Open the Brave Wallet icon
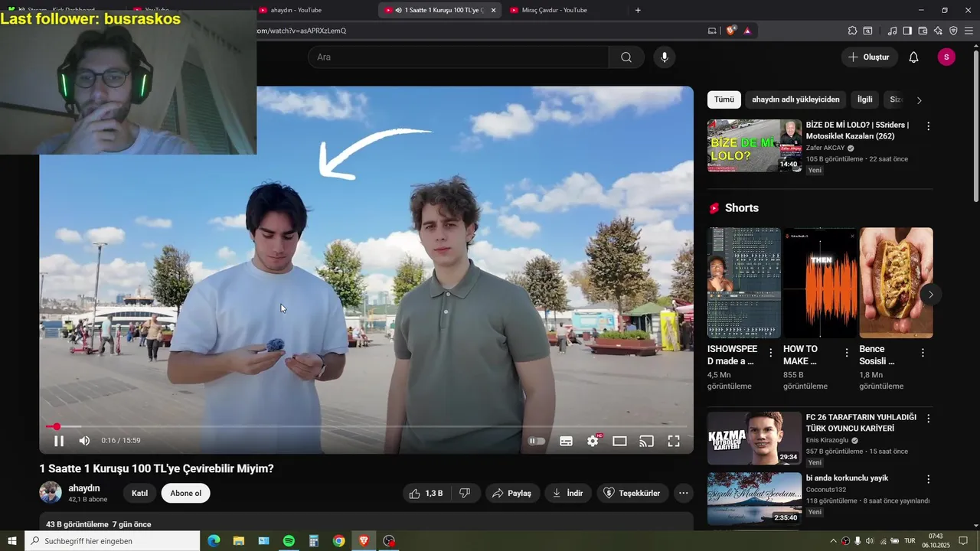This screenshot has height=551, width=980. (923, 31)
